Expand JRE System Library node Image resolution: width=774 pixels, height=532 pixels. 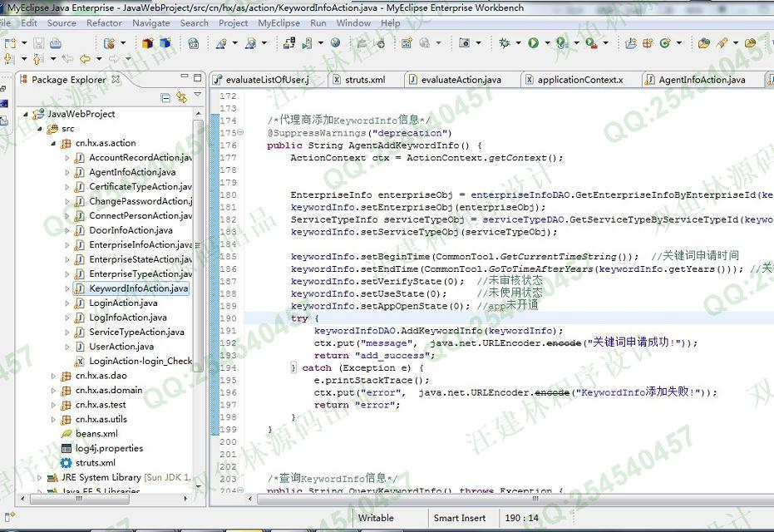(40, 478)
